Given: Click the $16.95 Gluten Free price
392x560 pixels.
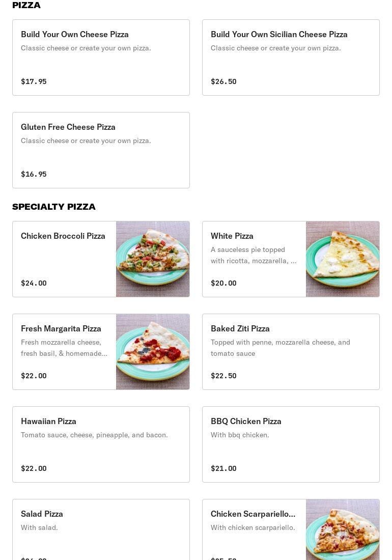Looking at the screenshot, I should tap(34, 174).
